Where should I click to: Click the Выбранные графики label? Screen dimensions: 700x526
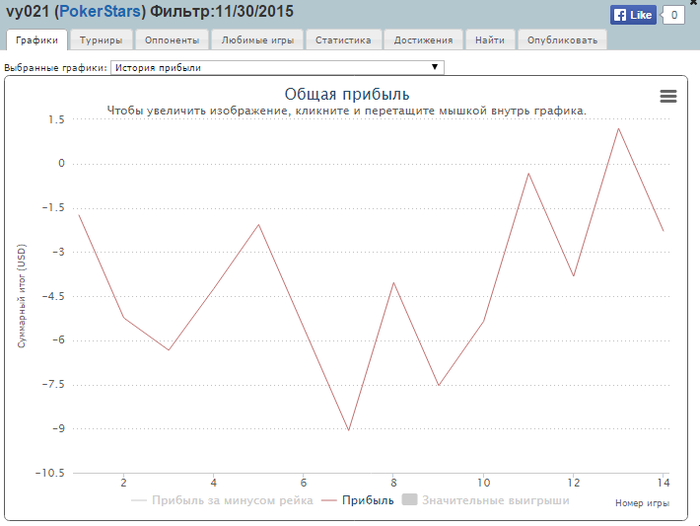point(56,68)
